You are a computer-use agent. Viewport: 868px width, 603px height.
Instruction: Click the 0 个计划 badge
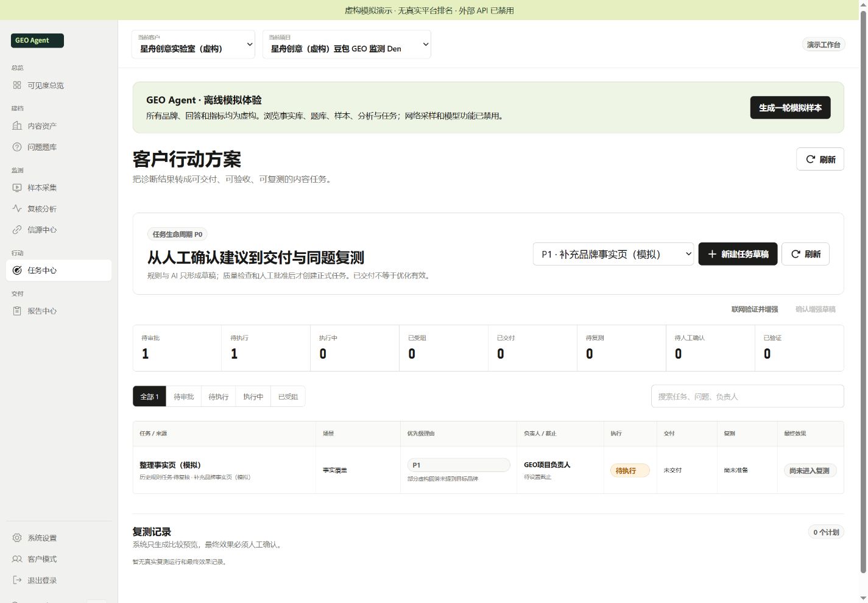click(826, 532)
